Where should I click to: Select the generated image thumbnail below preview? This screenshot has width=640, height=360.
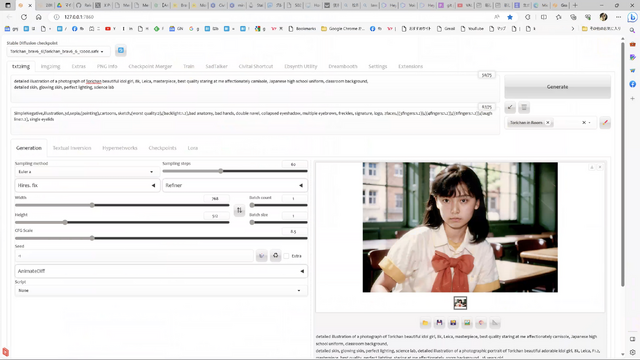tap(460, 303)
